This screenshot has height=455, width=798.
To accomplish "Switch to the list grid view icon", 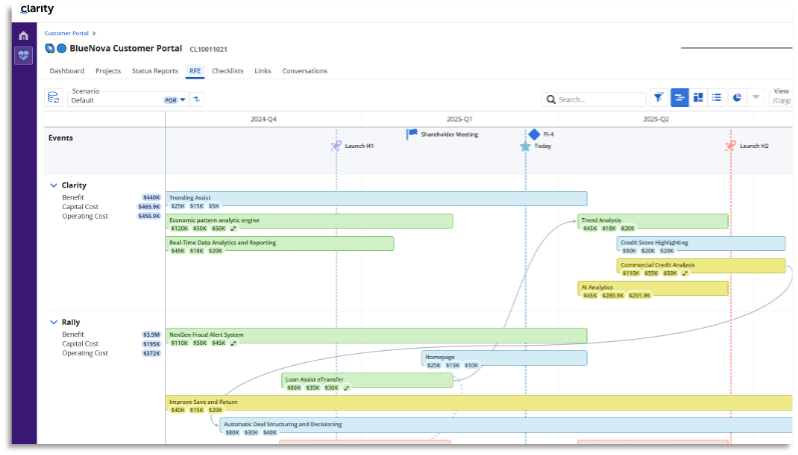I will click(x=717, y=97).
